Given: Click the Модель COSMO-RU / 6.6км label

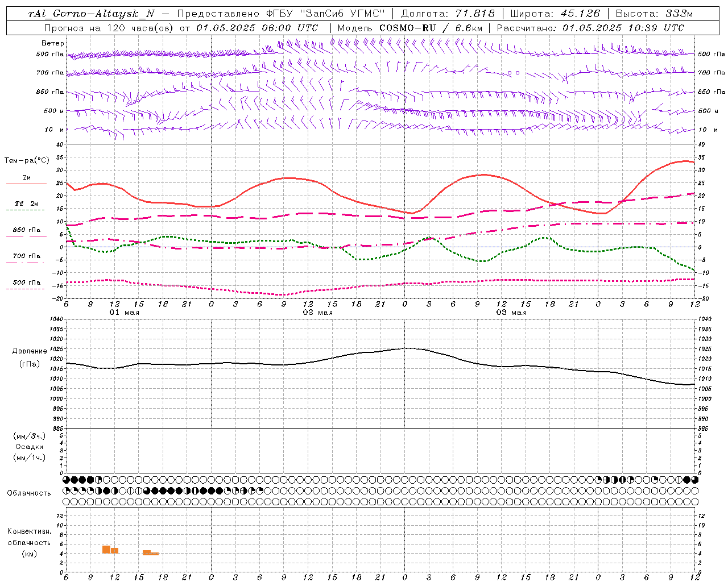Looking at the screenshot, I should 409,28.
